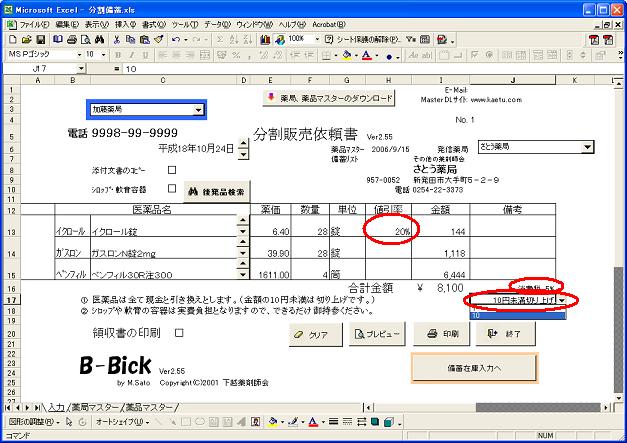Screen dimensions: 627x443
Task: Click the Format Painter brush icon
Action: tap(159, 39)
